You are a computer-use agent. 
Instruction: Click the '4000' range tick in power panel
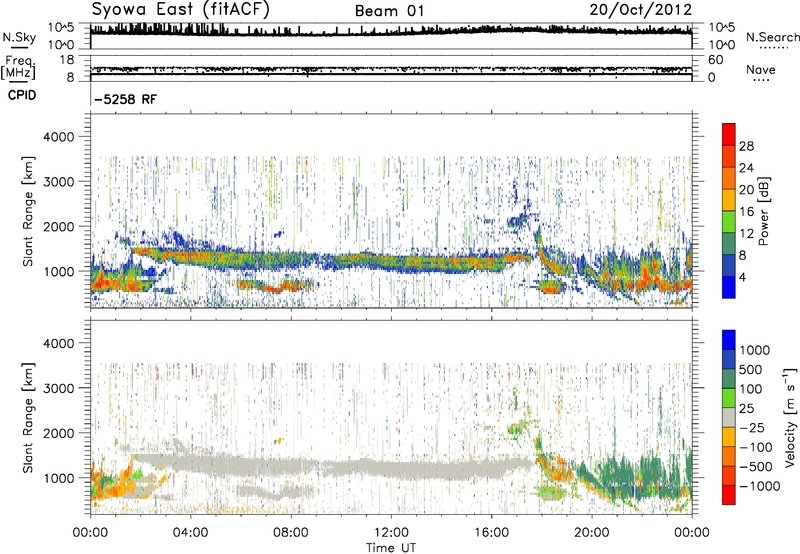[59, 137]
